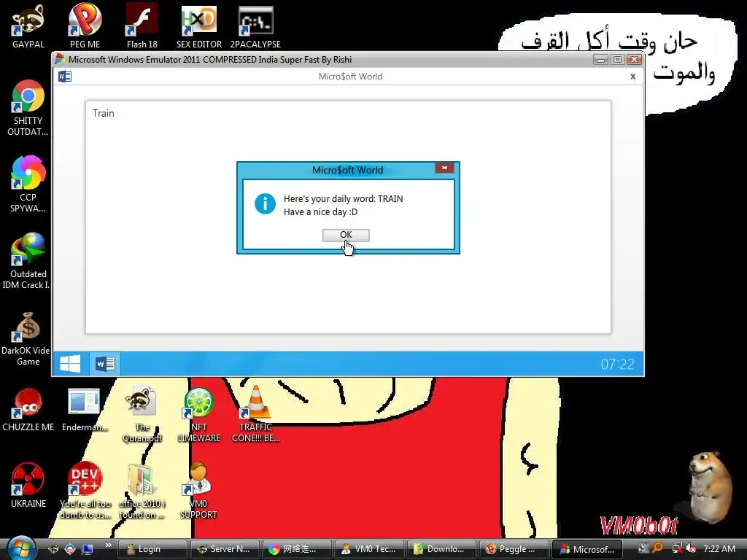Image resolution: width=747 pixels, height=560 pixels.
Task: Minimize the Microsoft Windows Emulator 2011 window
Action: tap(601, 60)
